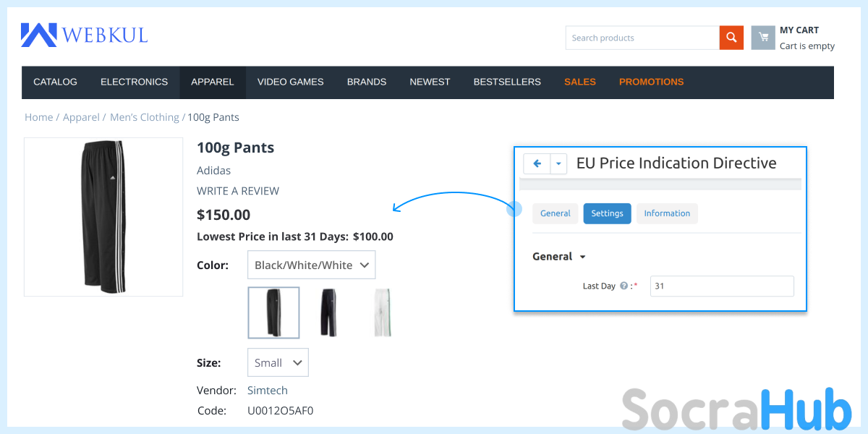
Task: Click the Search products input field
Action: (x=642, y=38)
